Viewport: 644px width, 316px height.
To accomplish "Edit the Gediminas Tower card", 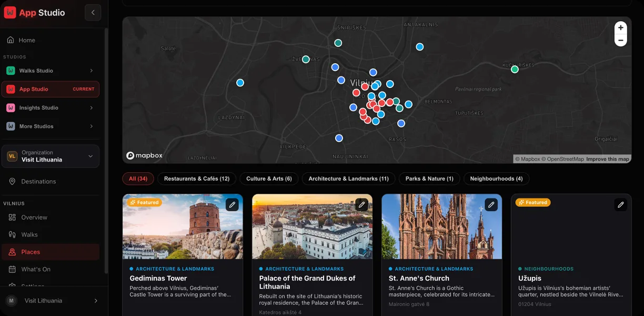I will tap(232, 204).
